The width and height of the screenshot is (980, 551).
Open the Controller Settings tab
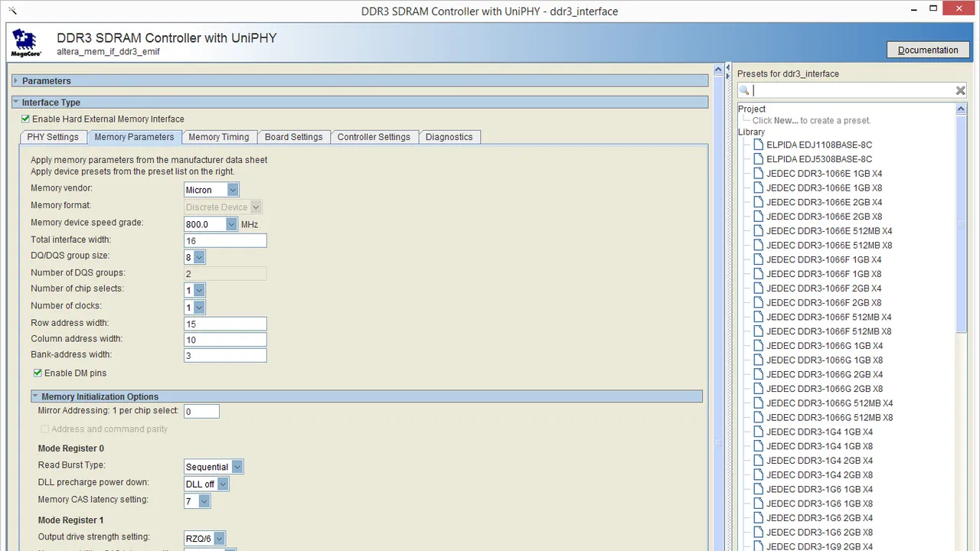coord(374,137)
